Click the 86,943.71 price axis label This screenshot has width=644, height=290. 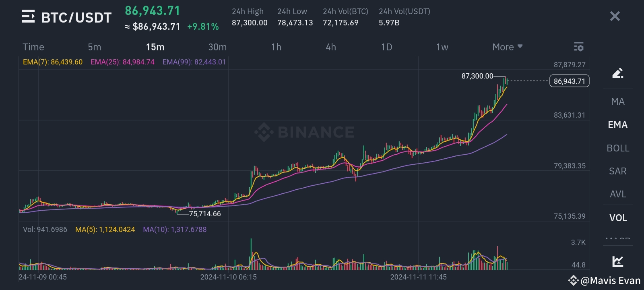pos(569,81)
